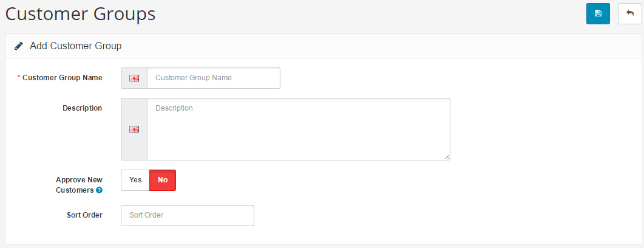Screen dimensions: 644x248
Task: Click the pencil icon beside Add Customer Group
Action: point(19,46)
